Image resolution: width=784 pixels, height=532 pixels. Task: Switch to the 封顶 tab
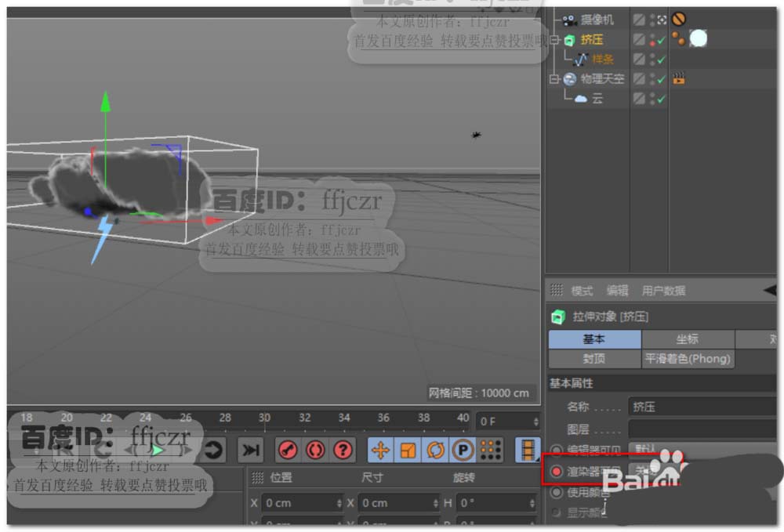594,359
